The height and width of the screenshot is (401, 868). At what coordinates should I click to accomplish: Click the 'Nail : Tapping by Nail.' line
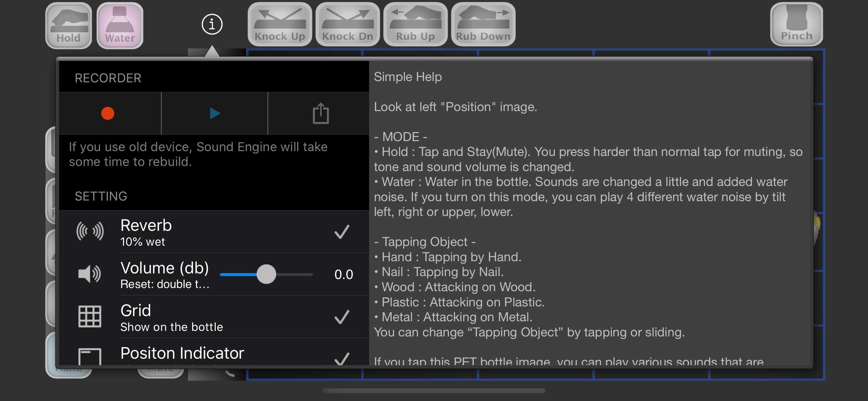pyautogui.click(x=439, y=272)
